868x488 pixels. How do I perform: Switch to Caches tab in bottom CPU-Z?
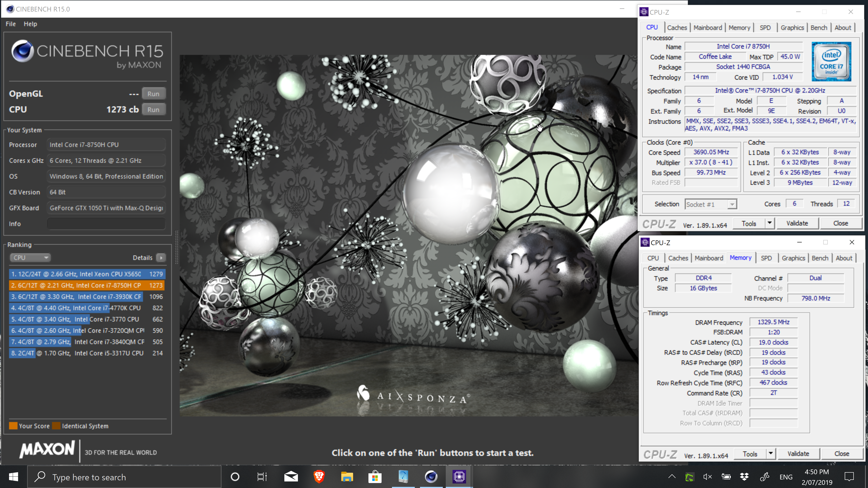678,258
